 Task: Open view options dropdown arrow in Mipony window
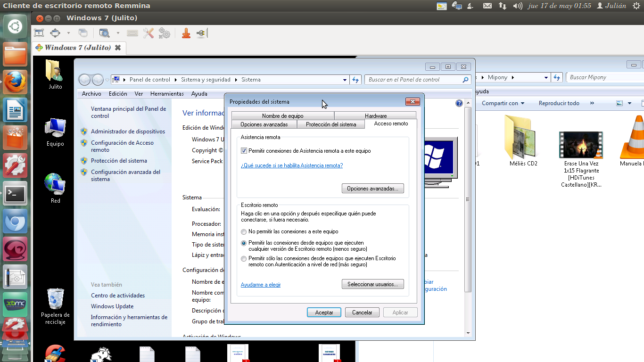(x=630, y=103)
